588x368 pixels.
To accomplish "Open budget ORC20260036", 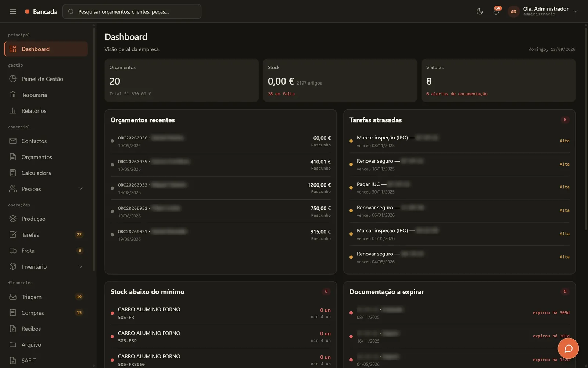I will click(x=220, y=141).
